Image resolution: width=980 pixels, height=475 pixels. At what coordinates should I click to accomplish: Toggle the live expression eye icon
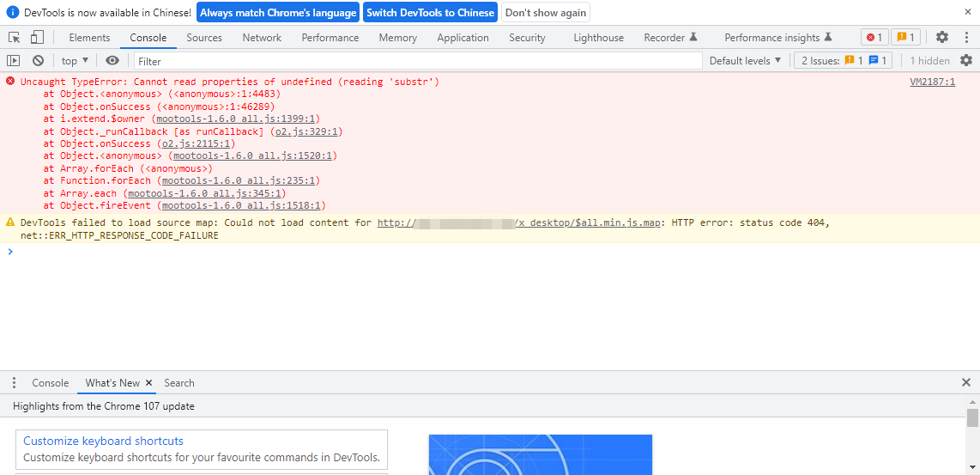tap(112, 61)
